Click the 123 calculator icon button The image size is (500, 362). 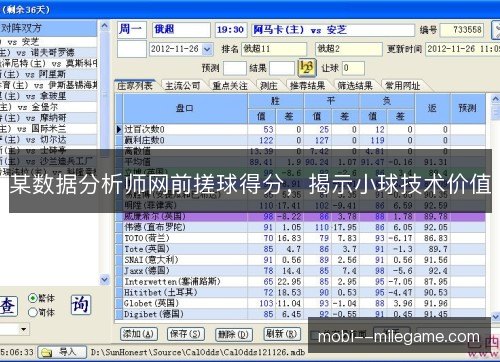[306, 68]
